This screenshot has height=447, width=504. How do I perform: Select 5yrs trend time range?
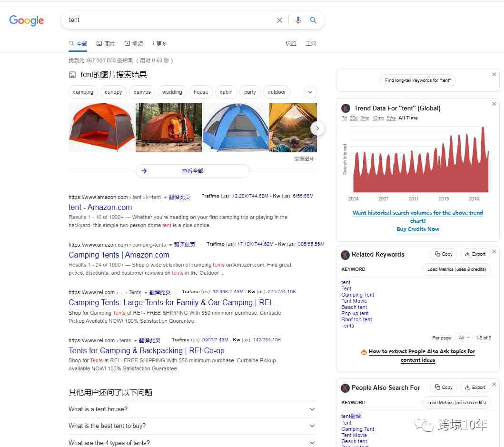391,118
